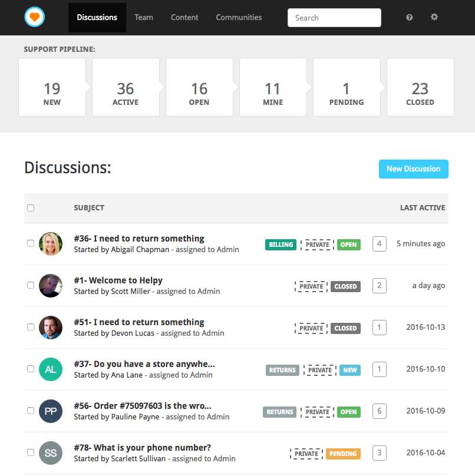Click in the Search field
Image resolution: width=475 pixels, height=476 pixels.
point(334,18)
